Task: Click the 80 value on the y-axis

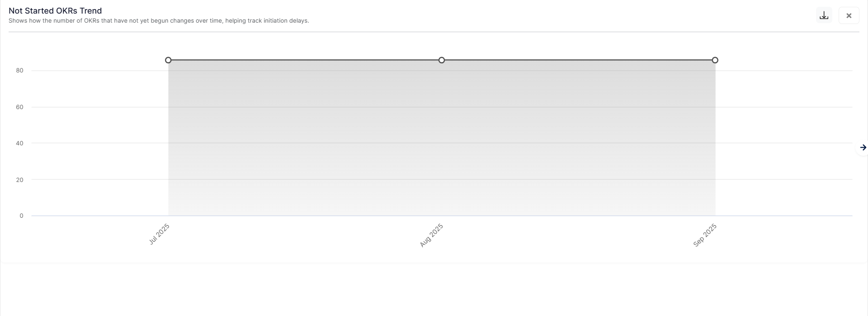Action: pos(19,70)
